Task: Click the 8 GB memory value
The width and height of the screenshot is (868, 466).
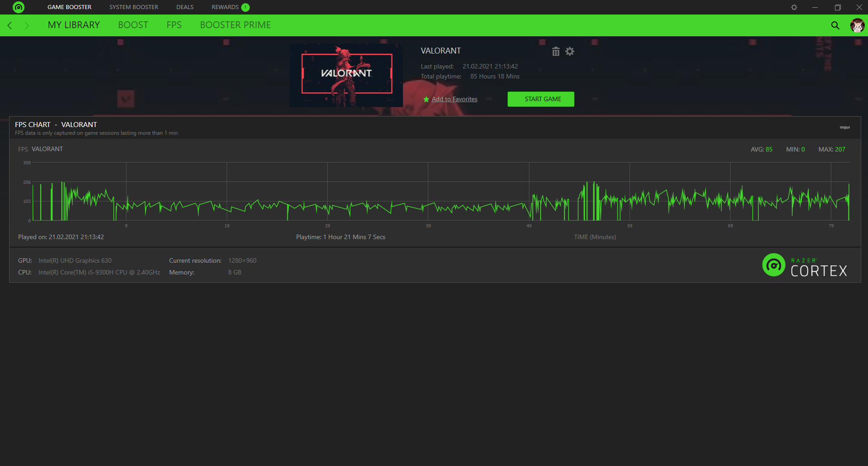Action: click(x=235, y=272)
